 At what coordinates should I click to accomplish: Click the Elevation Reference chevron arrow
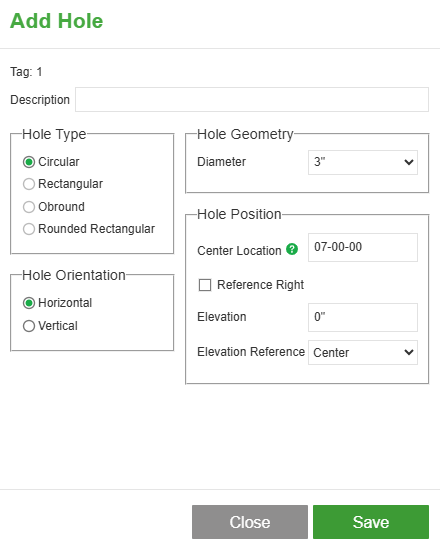(x=408, y=352)
